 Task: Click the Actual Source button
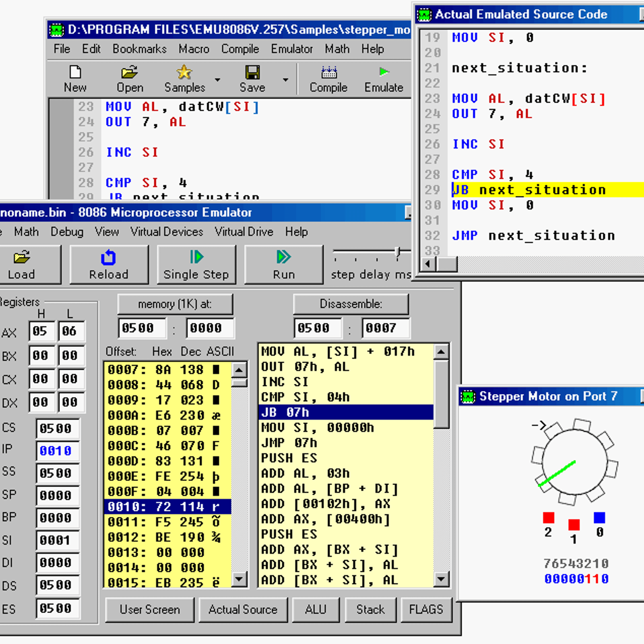click(243, 609)
